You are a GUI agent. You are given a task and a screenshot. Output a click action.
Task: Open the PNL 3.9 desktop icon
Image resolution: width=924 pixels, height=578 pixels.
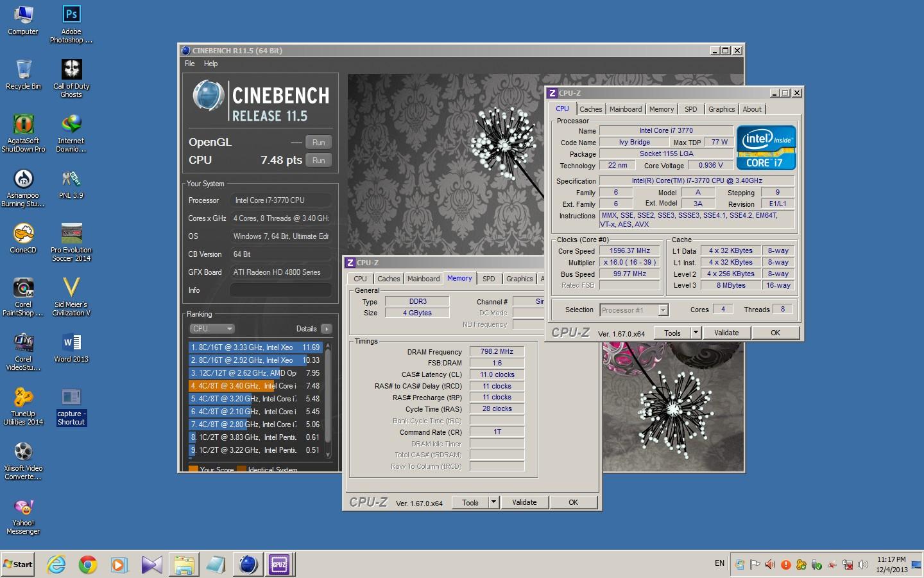coord(71,184)
